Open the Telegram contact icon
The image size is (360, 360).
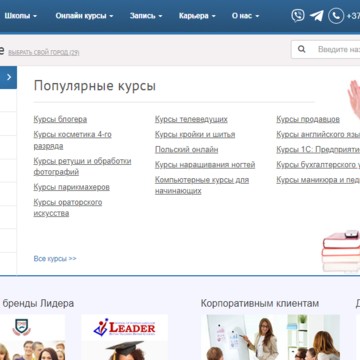click(316, 15)
